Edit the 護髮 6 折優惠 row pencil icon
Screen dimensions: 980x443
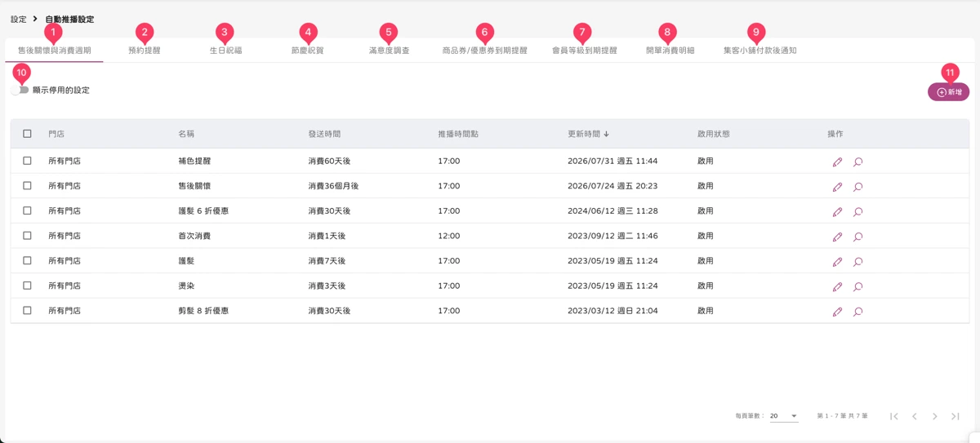(x=837, y=211)
